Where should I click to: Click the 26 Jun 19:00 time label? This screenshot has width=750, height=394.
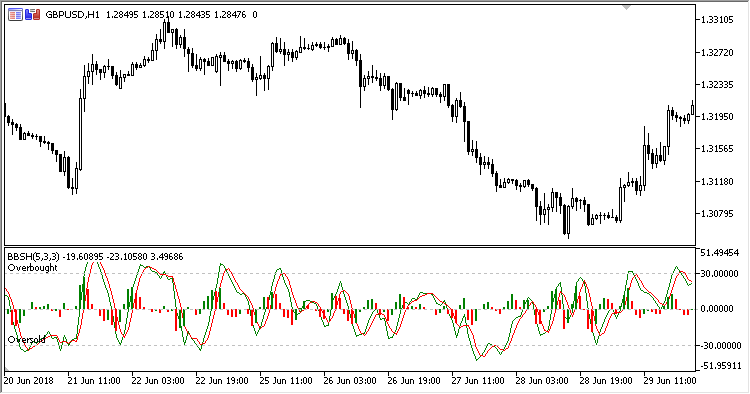click(x=414, y=381)
